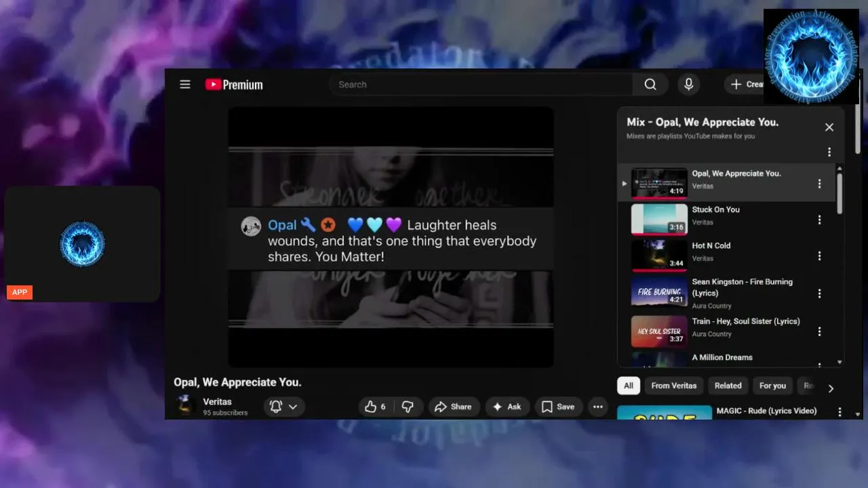
Task: Open Mix playlist options menu under close button
Action: tap(829, 152)
